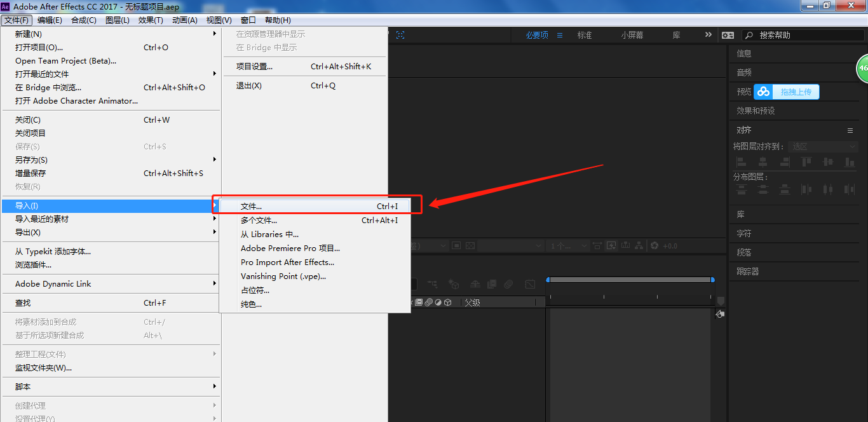Open the 帮助(H) menu
The height and width of the screenshot is (422, 868).
278,20
